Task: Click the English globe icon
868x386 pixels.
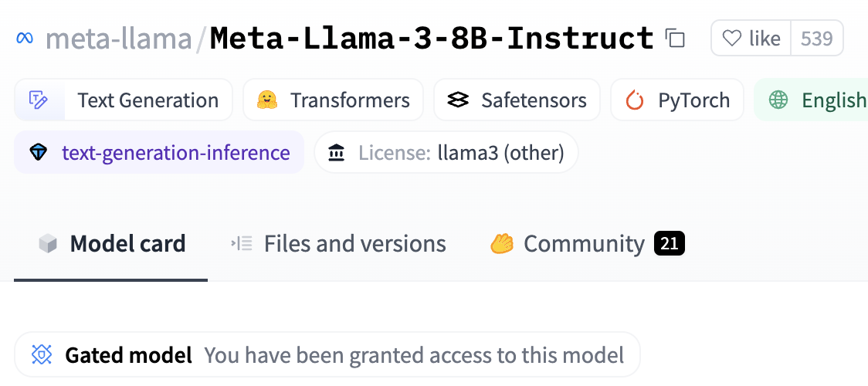Action: 778,100
